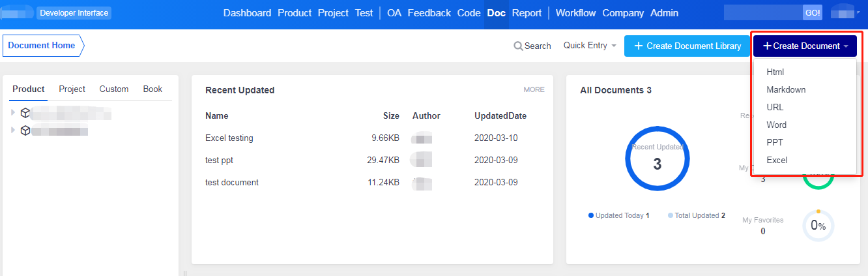Click the search magnifier icon

(518, 46)
